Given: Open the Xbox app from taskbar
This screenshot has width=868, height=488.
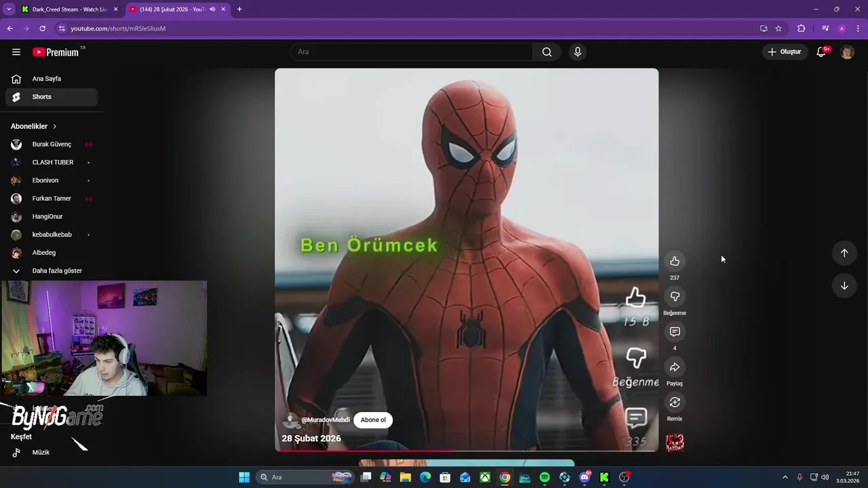Looking at the screenshot, I should click(x=485, y=477).
